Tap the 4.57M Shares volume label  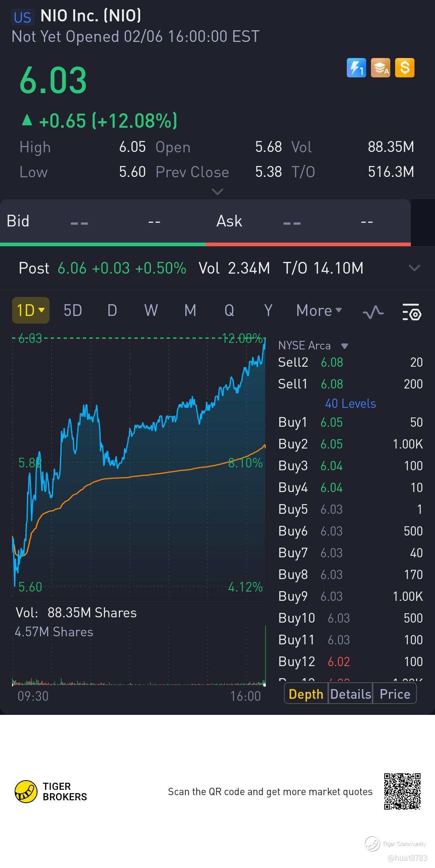[x=54, y=631]
